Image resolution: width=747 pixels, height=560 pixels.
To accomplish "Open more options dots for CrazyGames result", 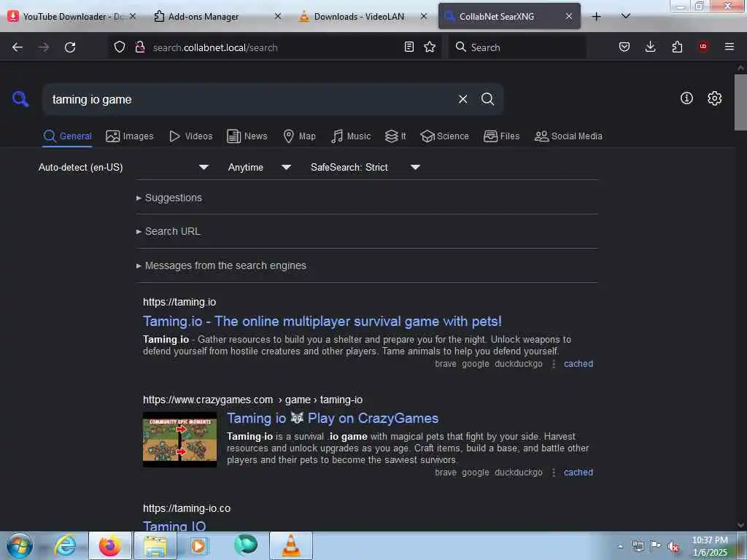I will [x=554, y=472].
